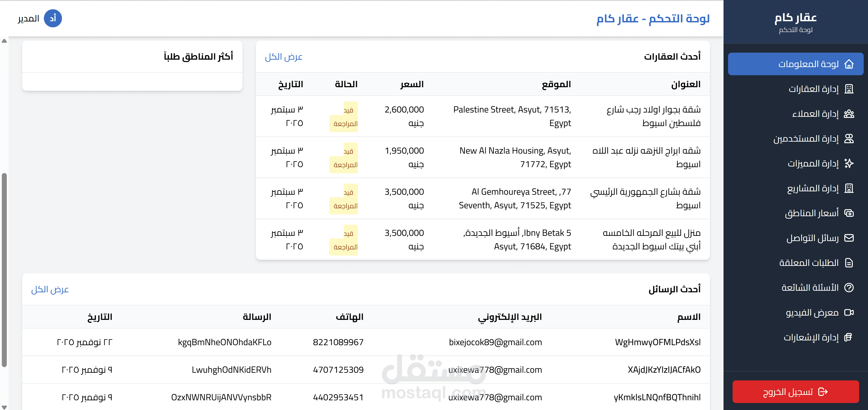Click the video camera icon for معرض الفيديو
This screenshot has height=410, width=868.
pyautogui.click(x=849, y=313)
